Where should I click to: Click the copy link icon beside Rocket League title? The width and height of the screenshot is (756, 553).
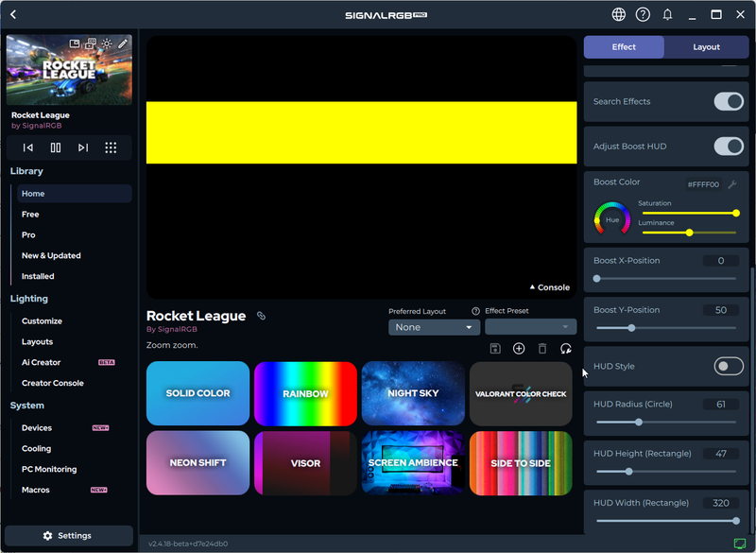click(262, 316)
